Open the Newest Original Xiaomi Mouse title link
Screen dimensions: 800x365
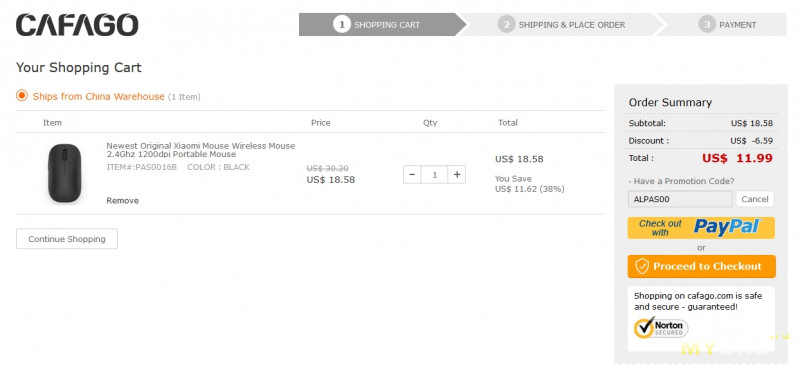pyautogui.click(x=201, y=150)
